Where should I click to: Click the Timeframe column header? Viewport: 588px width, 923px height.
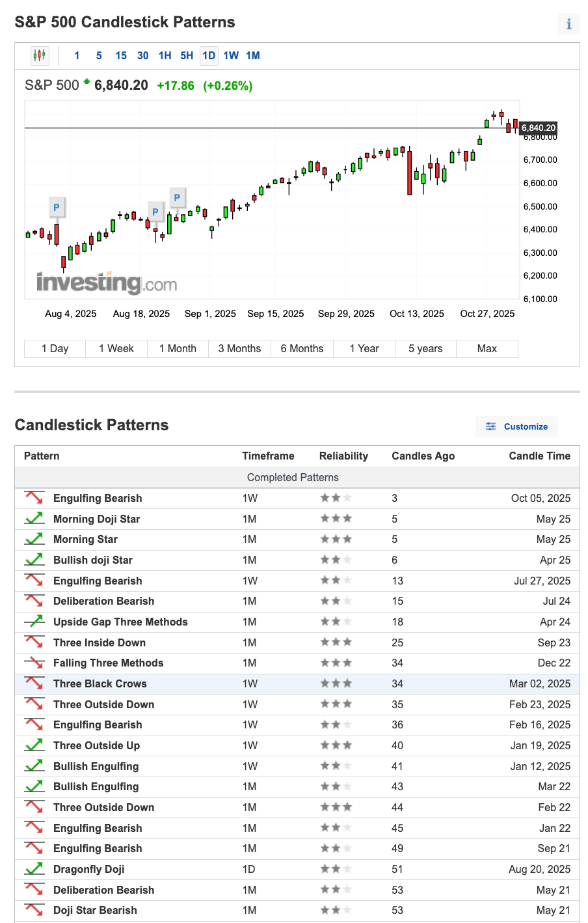268,456
